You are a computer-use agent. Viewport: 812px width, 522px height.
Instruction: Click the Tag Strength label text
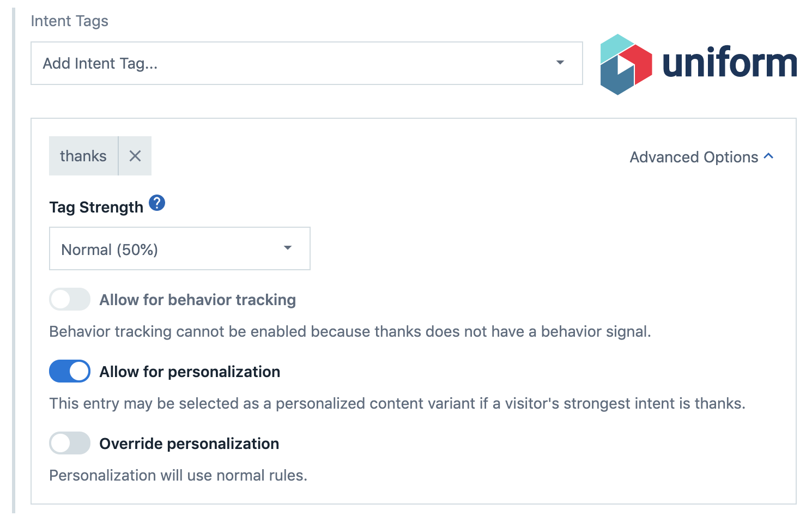click(x=96, y=208)
